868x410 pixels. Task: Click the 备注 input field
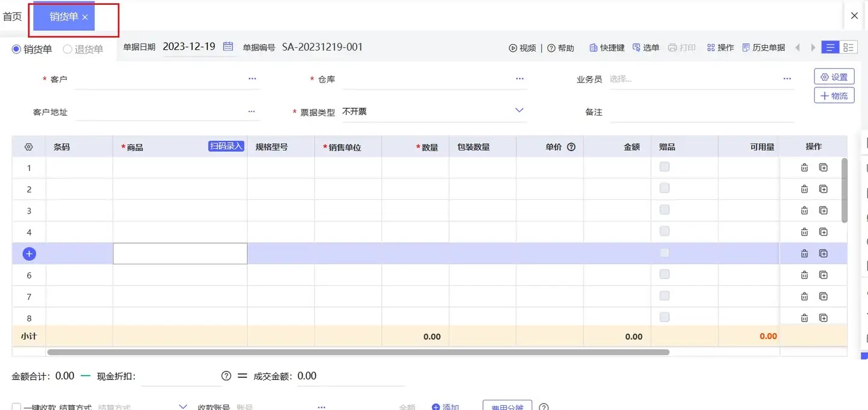click(x=701, y=112)
